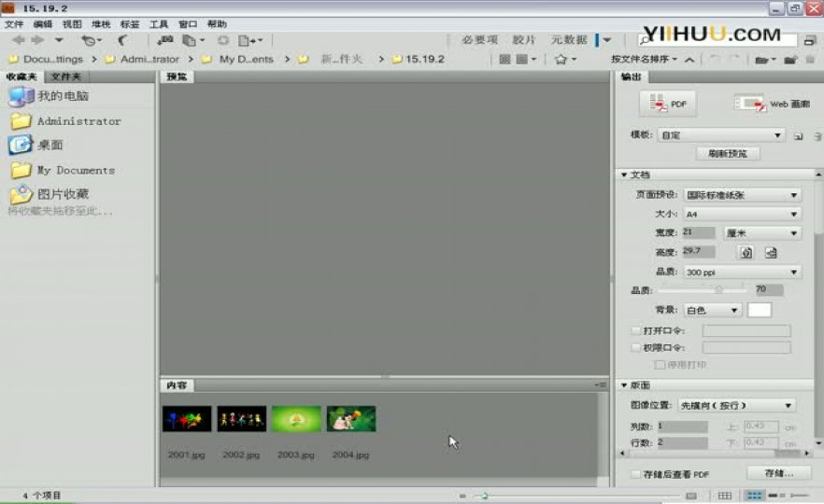The height and width of the screenshot is (504, 824).
Task: Click the PDF output icon
Action: (668, 104)
